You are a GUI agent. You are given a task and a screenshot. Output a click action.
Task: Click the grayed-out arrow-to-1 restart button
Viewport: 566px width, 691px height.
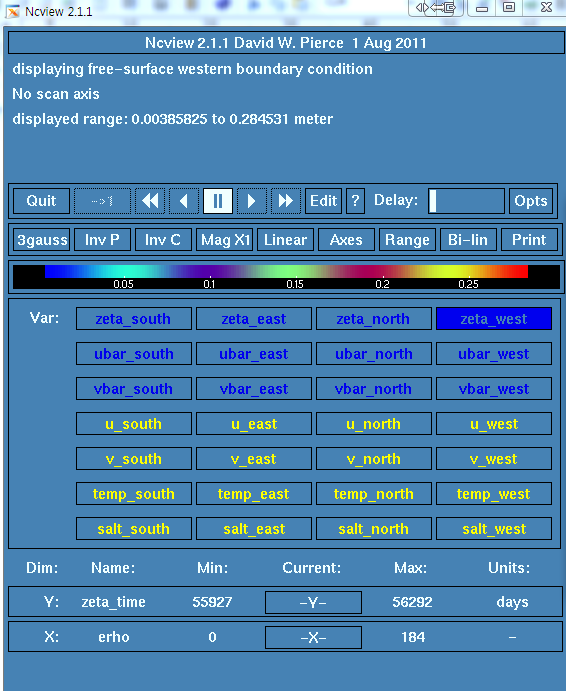point(102,201)
